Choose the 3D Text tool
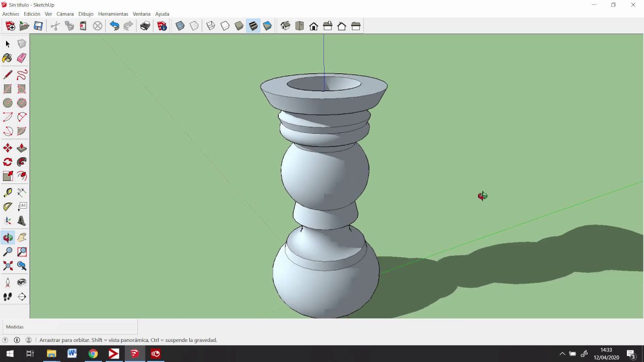The width and height of the screenshot is (644, 362). (22, 220)
